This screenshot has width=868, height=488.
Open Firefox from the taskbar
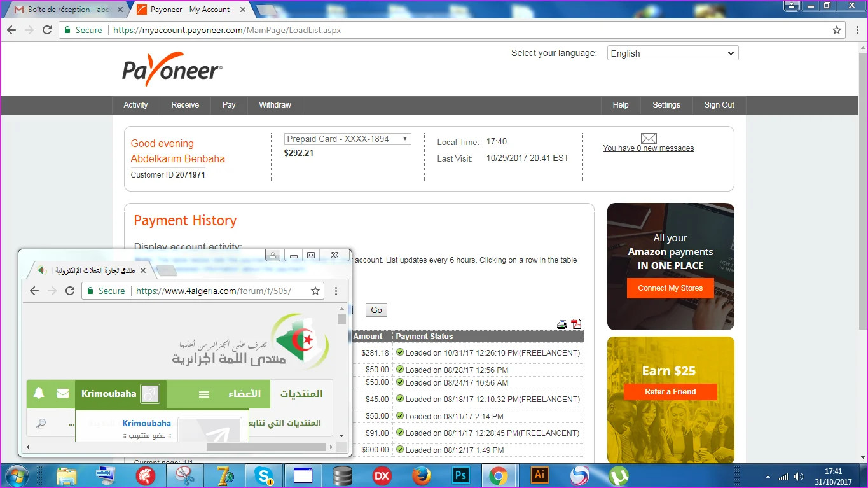421,476
